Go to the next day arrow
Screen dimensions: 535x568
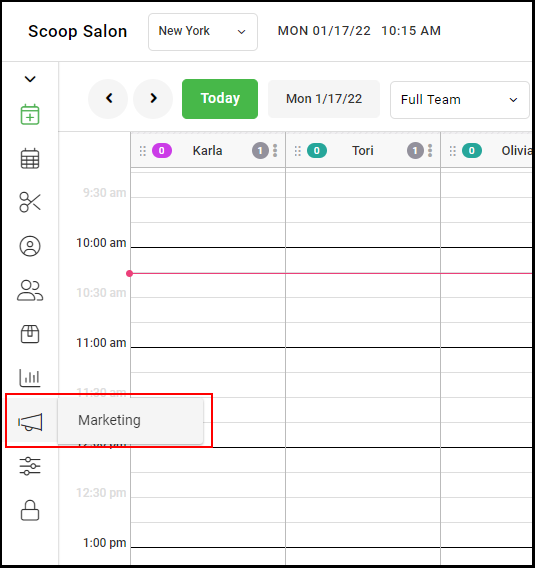(x=153, y=99)
